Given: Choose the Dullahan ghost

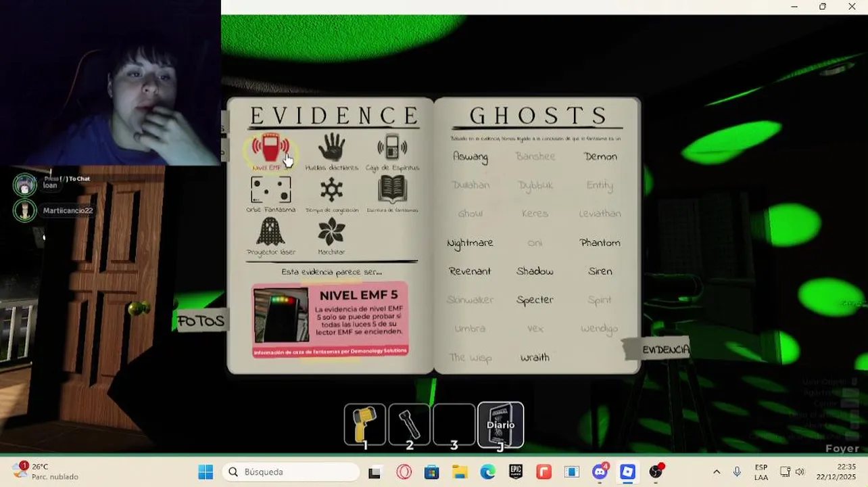Looking at the screenshot, I should (x=471, y=185).
